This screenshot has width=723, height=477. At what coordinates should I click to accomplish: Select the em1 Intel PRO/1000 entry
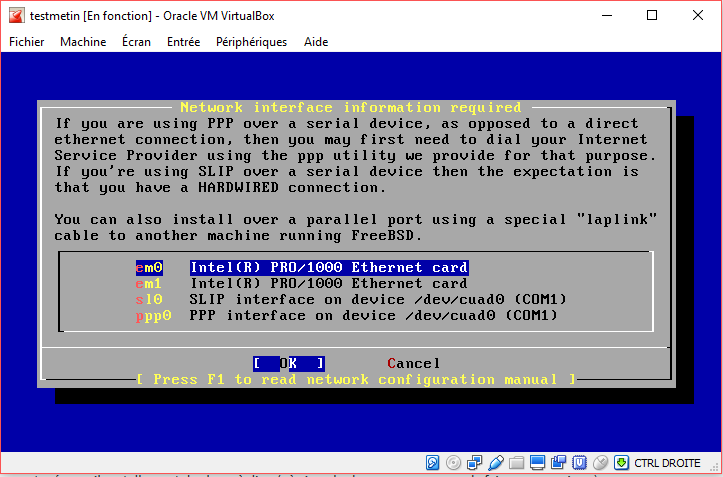pyautogui.click(x=302, y=284)
